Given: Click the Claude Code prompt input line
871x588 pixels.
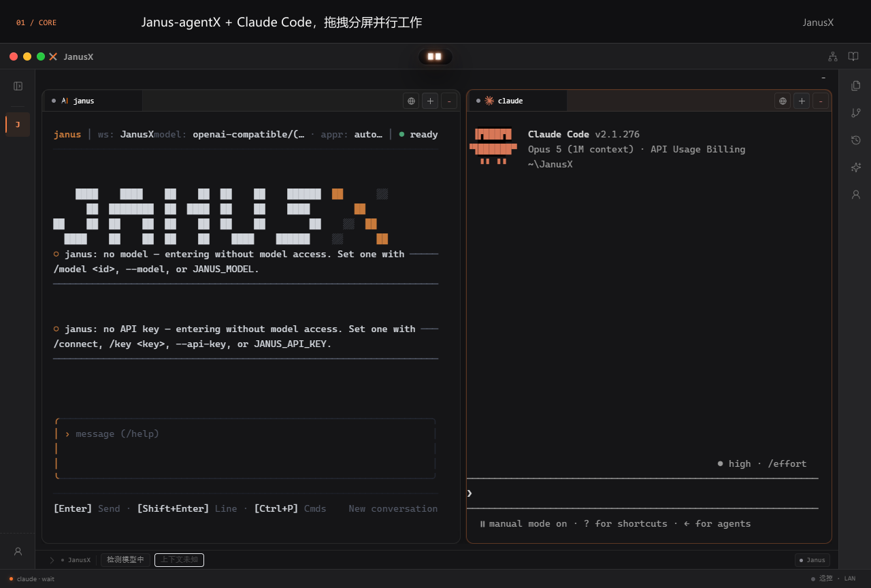Looking at the screenshot, I should pyautogui.click(x=642, y=493).
